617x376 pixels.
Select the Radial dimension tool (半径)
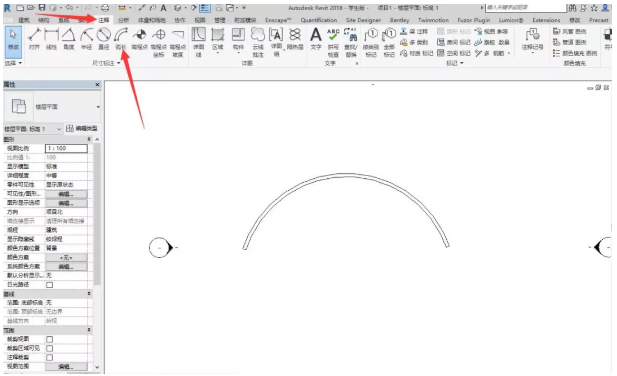point(86,39)
